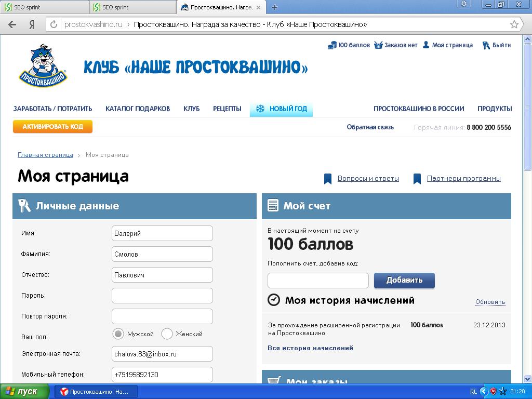Switch to first SEO sprint tab

[x=44, y=7]
